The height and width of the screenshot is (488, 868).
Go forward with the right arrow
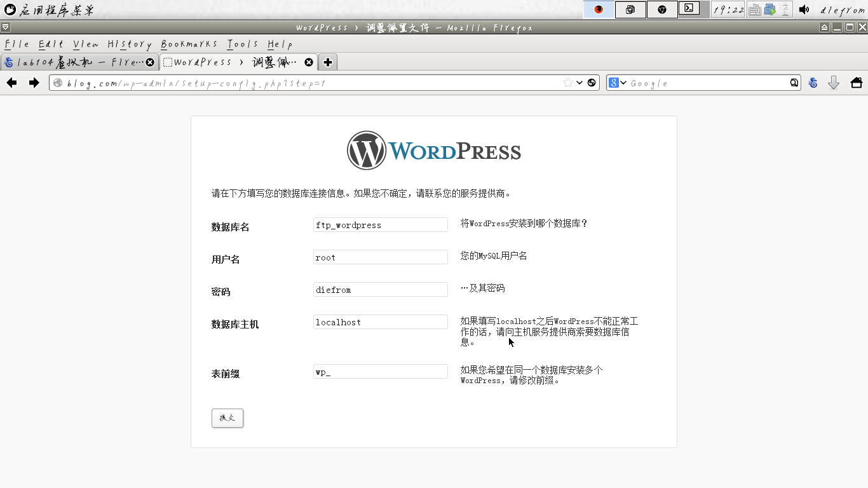point(34,83)
